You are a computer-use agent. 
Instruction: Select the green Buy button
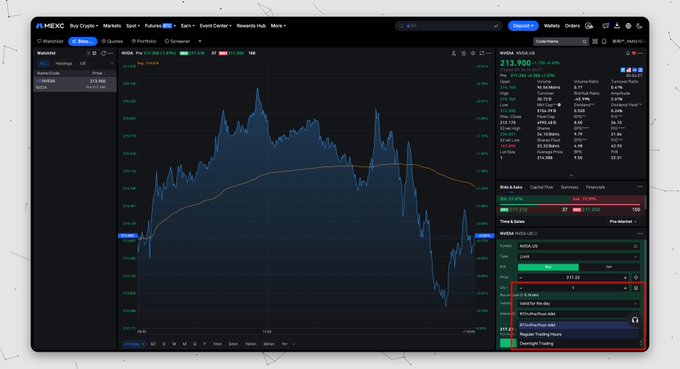pos(548,267)
